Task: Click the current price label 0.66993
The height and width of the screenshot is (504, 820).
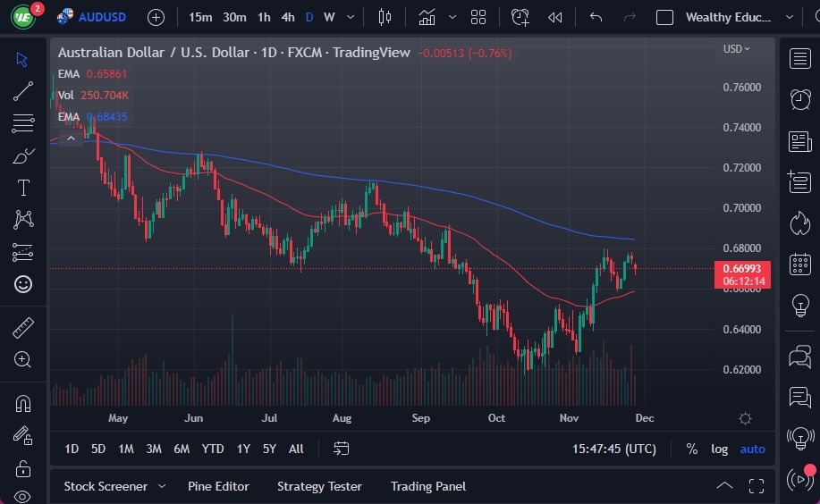Action: [x=742, y=269]
